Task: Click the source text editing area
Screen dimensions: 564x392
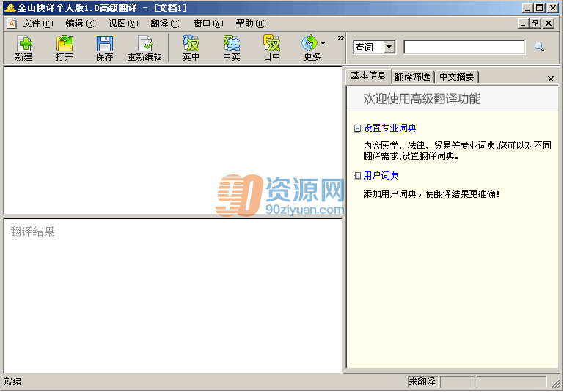Action: [x=173, y=140]
